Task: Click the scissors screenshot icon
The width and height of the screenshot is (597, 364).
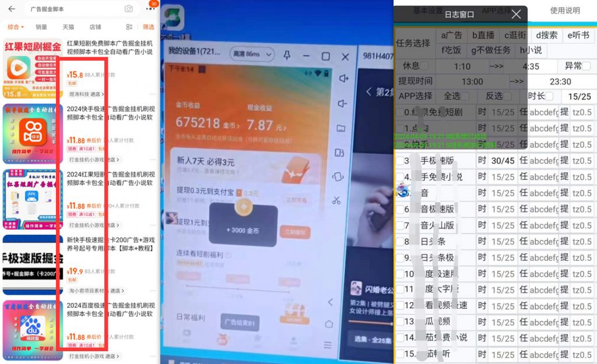Action: pos(336,200)
